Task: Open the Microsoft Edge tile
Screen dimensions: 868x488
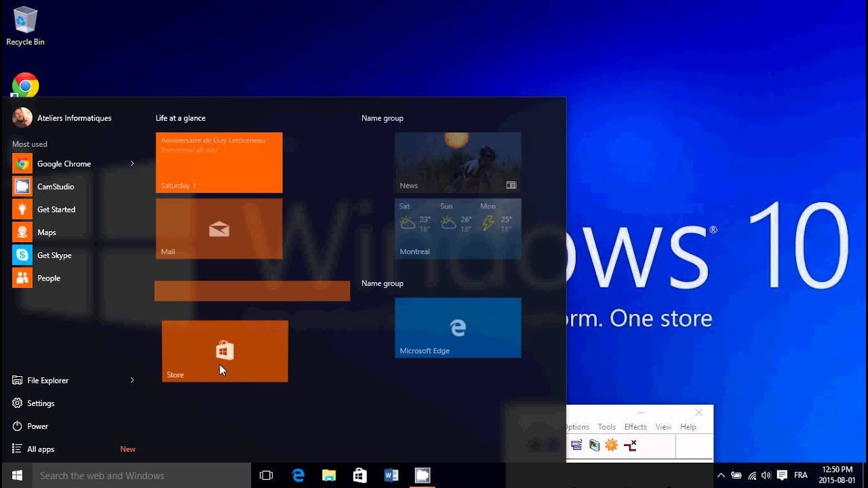Action: (x=458, y=328)
